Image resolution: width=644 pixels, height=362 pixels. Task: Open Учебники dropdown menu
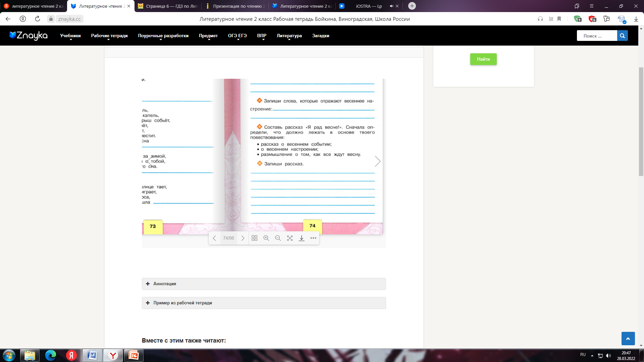[x=70, y=36]
